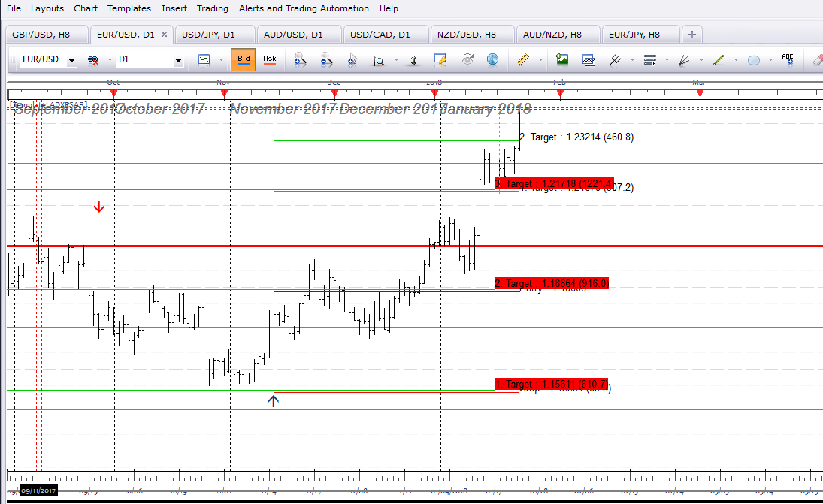Expand the link chart options arrow
The width and height of the screenshot is (823, 504).
110,60
